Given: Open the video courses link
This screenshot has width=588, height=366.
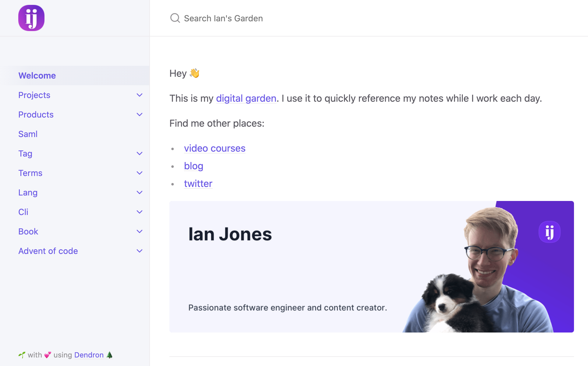Looking at the screenshot, I should [214, 148].
